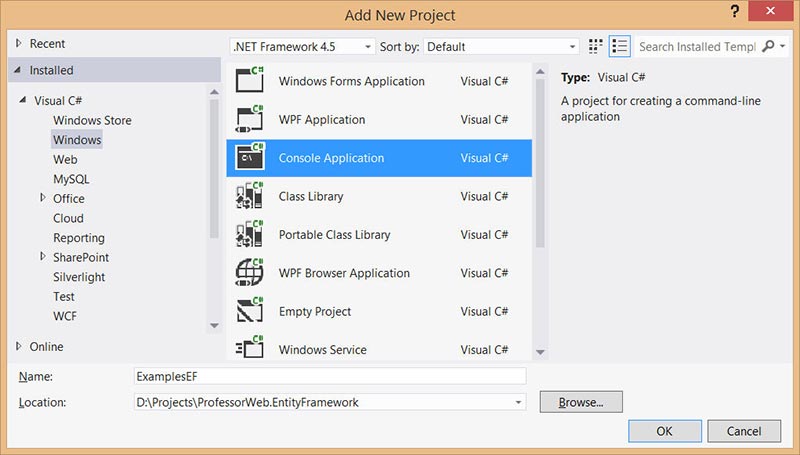Click the Windows Forms Application template icon

pyautogui.click(x=249, y=81)
